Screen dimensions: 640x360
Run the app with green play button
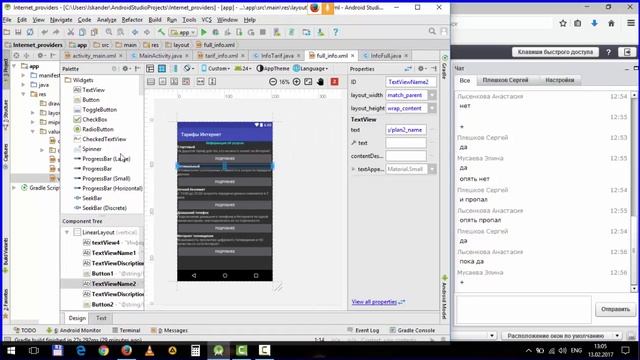tap(204, 32)
